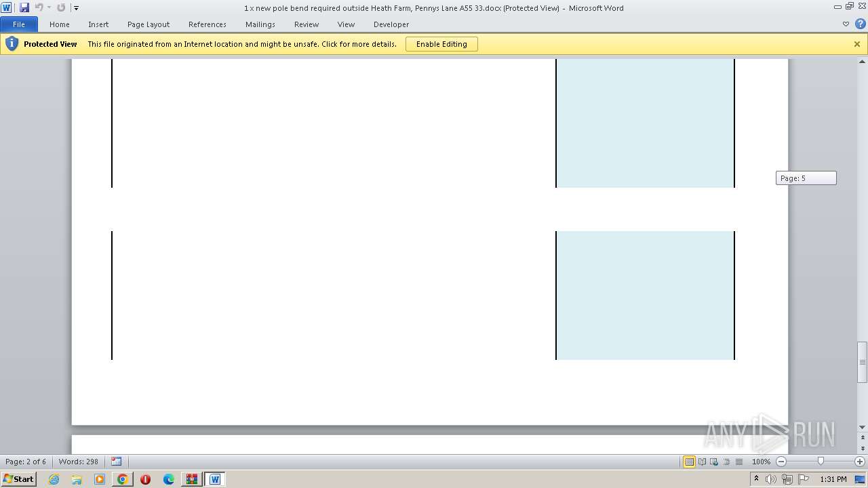Open Customize Quick Access Toolbar dropdown
Screen dimensions: 868x488
point(76,8)
